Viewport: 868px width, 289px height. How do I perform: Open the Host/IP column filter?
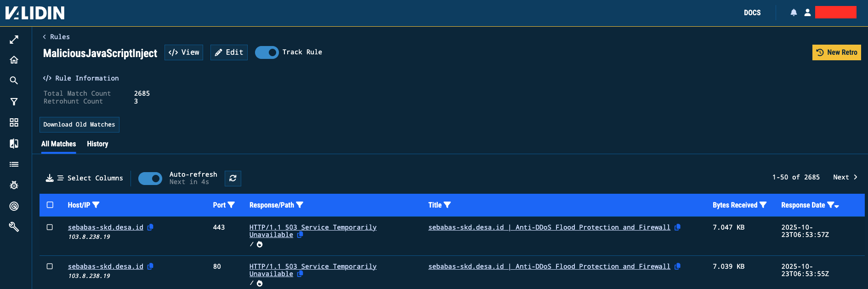coord(96,205)
